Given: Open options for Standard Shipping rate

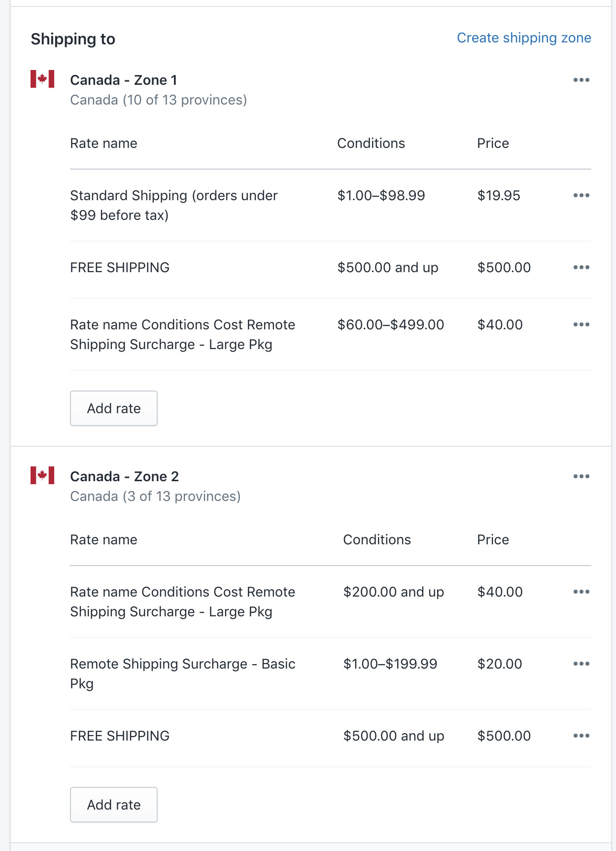Looking at the screenshot, I should 581,195.
